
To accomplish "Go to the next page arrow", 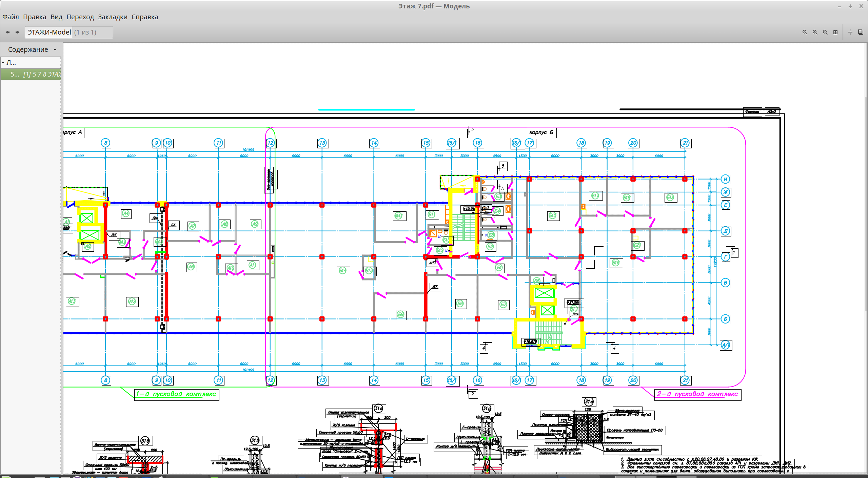I will pyautogui.click(x=17, y=32).
